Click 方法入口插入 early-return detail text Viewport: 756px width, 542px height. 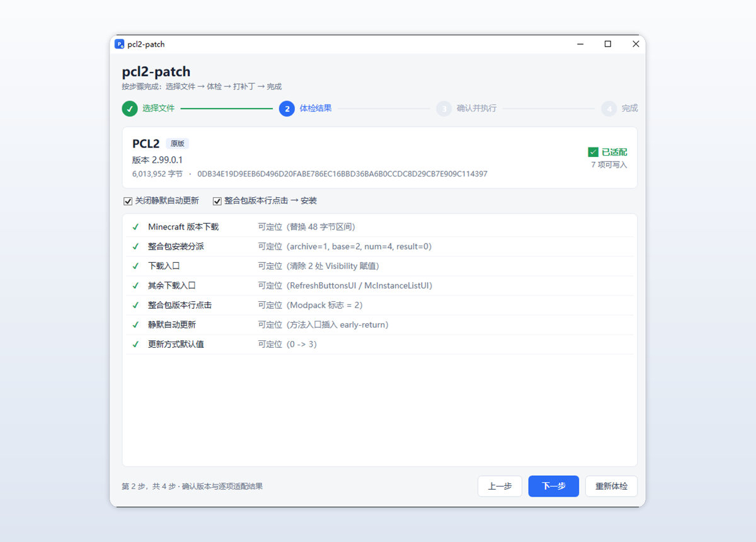323,325
